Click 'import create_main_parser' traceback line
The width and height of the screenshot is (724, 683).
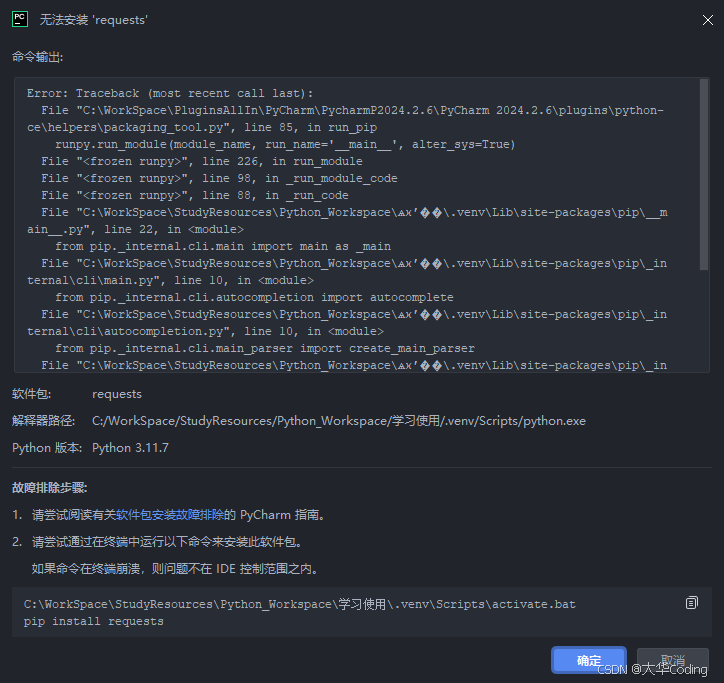tap(265, 348)
